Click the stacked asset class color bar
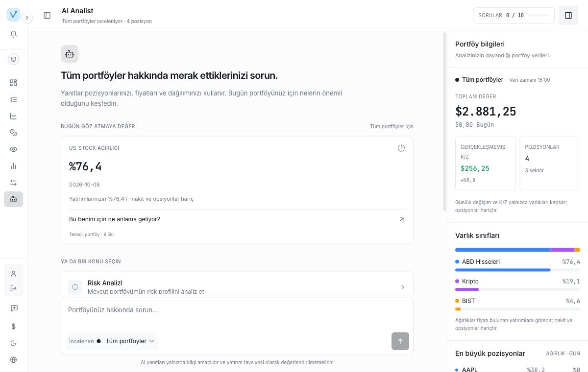Viewport: 588px width, 372px height. click(517, 250)
